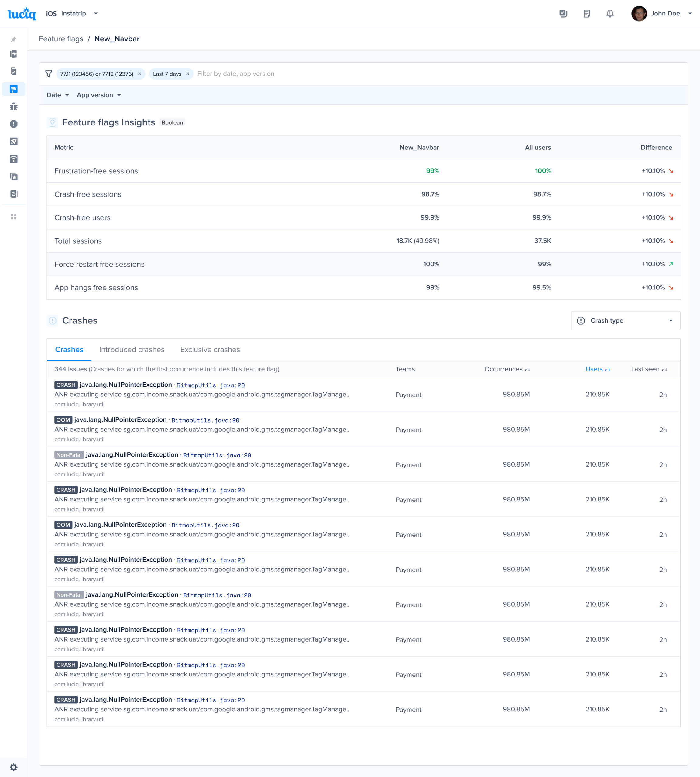Expand the Date filter dropdown
This screenshot has width=700, height=777.
pos(57,95)
